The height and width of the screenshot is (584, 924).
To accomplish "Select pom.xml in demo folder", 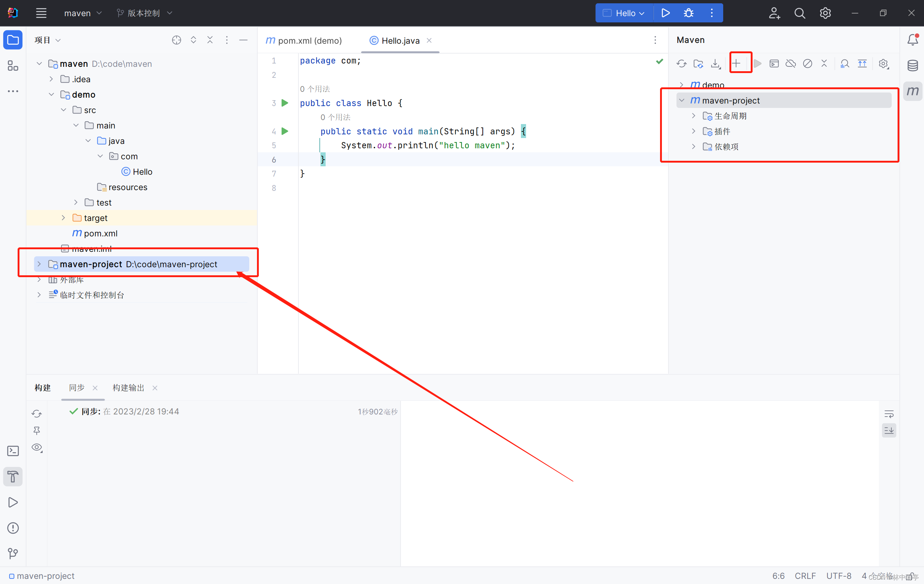I will (x=95, y=233).
